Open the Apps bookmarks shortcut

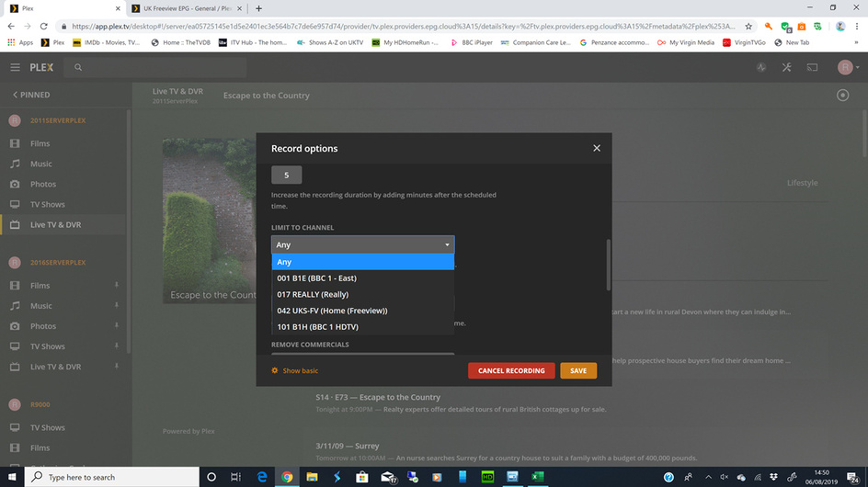20,42
